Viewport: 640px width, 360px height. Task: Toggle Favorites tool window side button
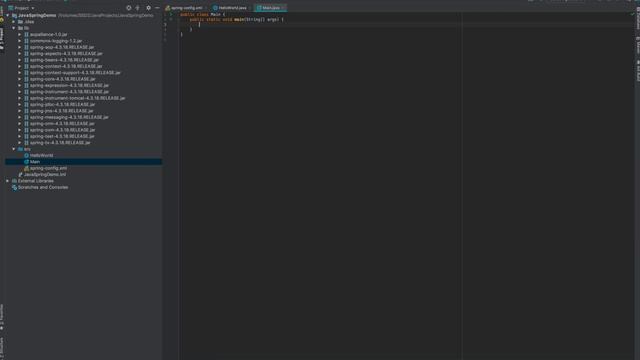(2, 317)
